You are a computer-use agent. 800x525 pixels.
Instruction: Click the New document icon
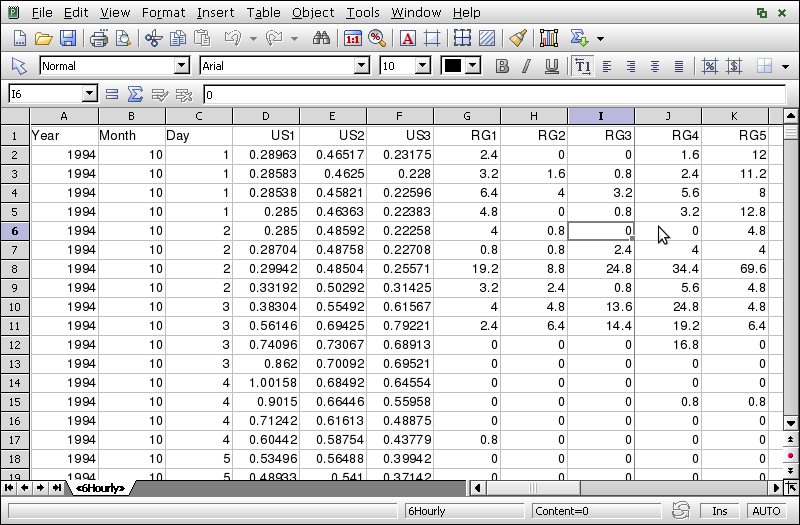click(19, 38)
